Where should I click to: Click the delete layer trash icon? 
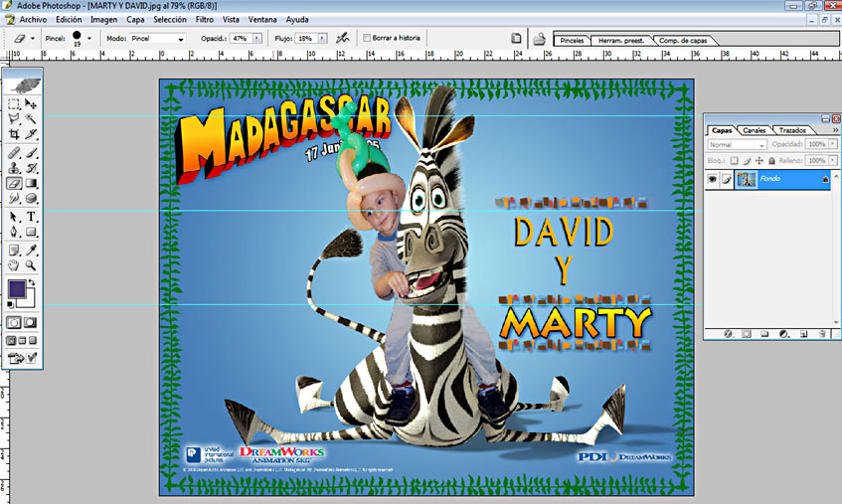point(822,334)
